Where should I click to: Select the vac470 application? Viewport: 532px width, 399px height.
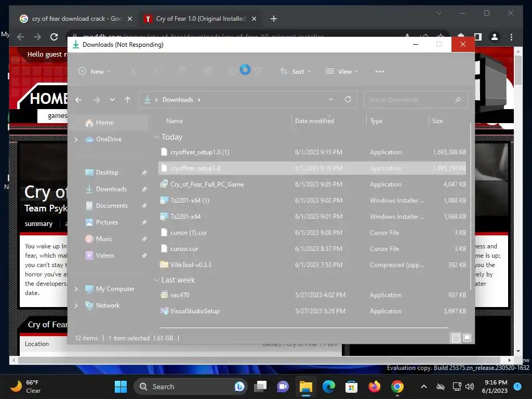[x=312, y=295]
